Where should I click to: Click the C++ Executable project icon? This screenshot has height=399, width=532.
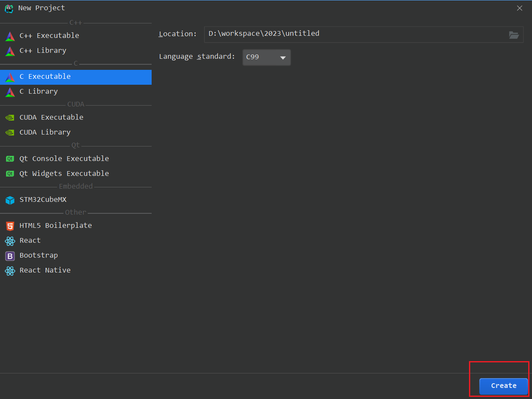[x=10, y=36]
